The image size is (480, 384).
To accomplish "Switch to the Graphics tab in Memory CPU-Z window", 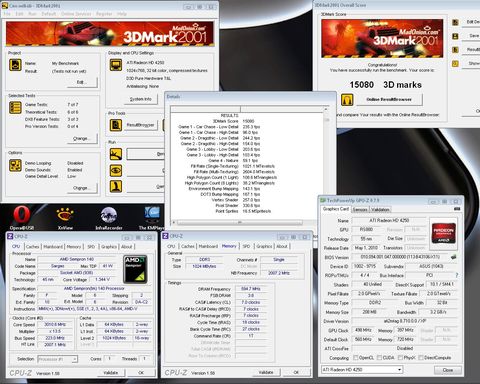I will pos(264,246).
